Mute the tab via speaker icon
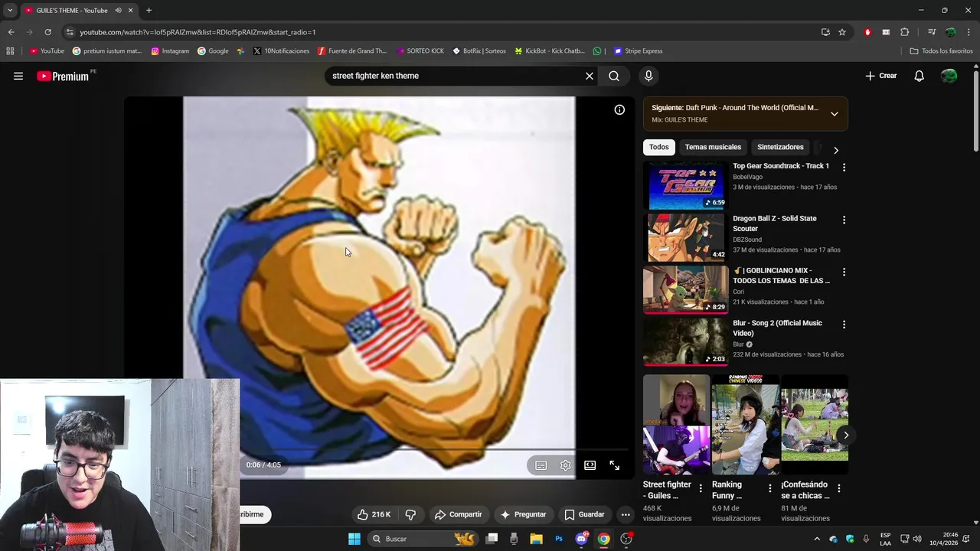 tap(118, 11)
